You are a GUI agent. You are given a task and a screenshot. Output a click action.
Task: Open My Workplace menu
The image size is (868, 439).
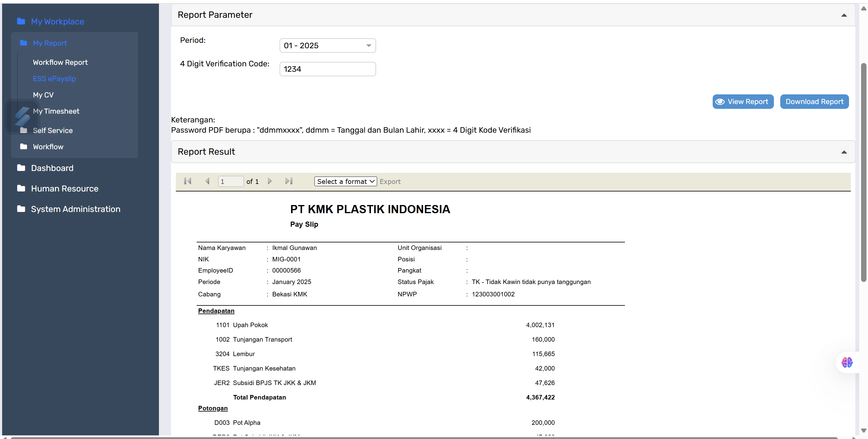57,21
